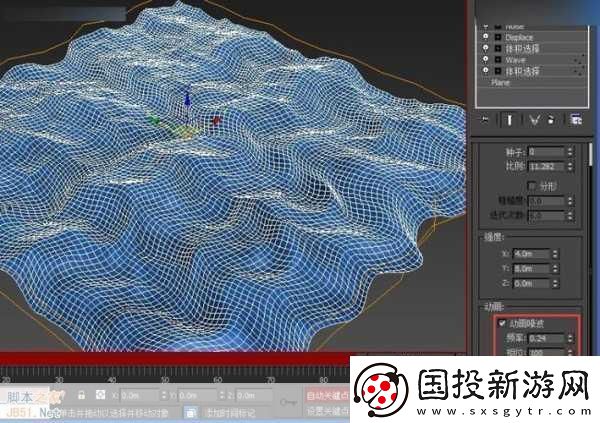This screenshot has width=600, height=423.
Task: Click Remove Modifier from Stack icon
Action: coord(551,120)
